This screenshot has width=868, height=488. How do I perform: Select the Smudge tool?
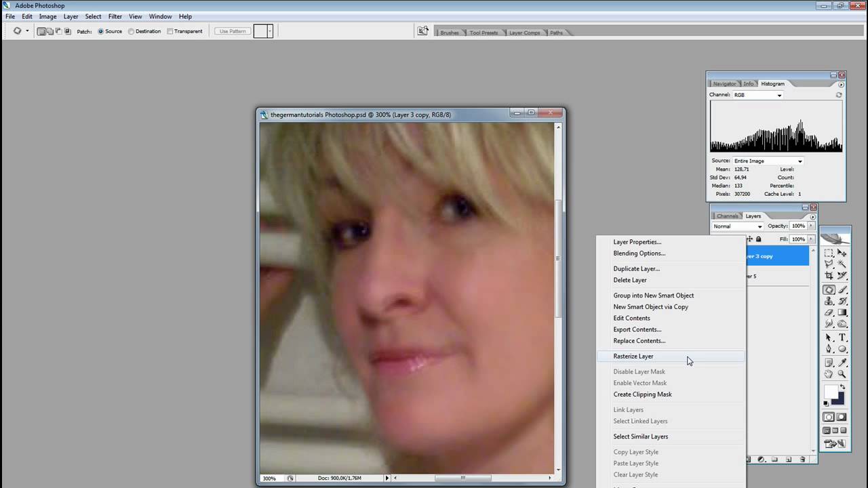click(828, 323)
